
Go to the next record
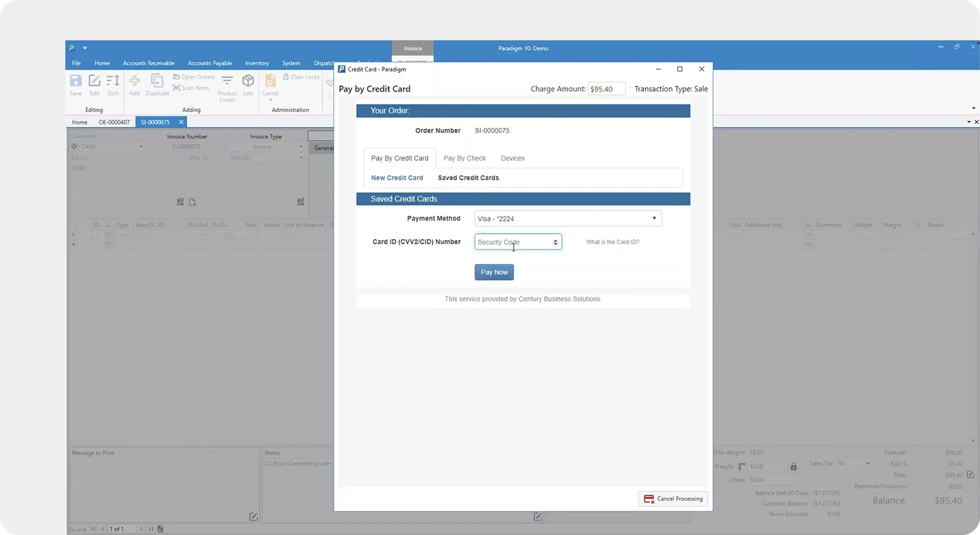click(141, 529)
